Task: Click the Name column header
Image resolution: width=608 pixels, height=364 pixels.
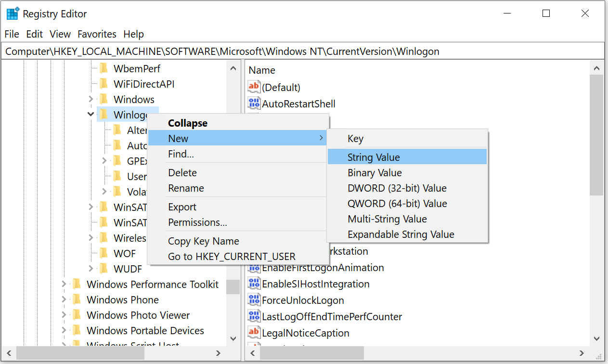Action: coord(262,70)
